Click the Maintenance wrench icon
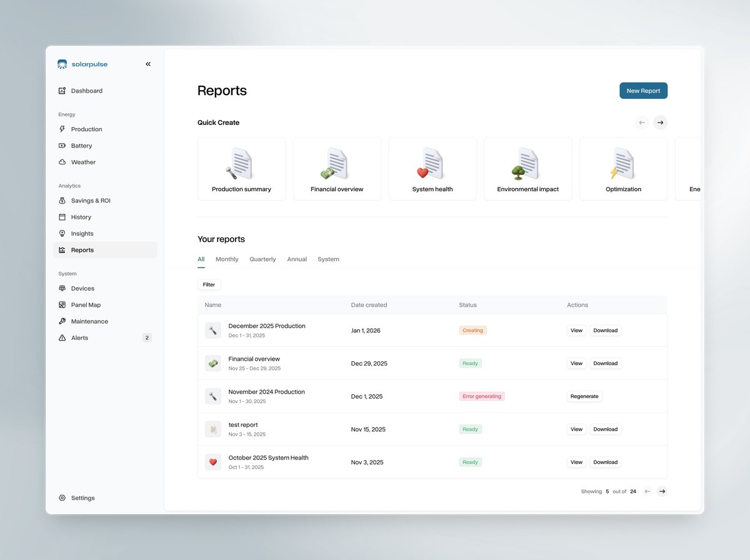Viewport: 750px width, 560px height. pos(62,321)
